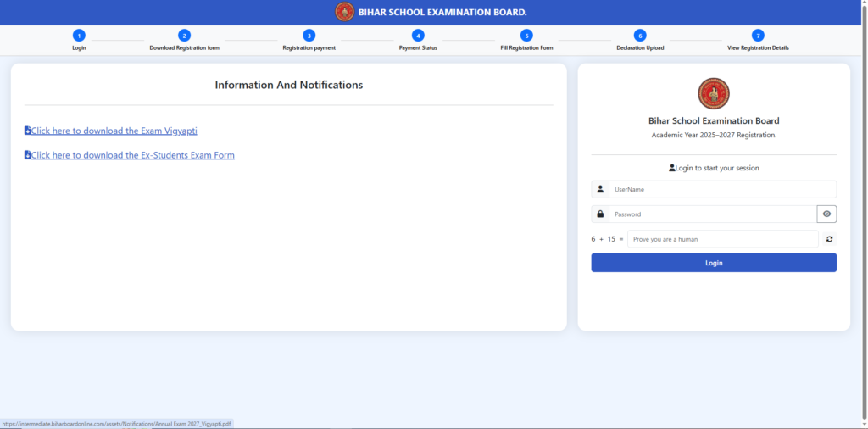This screenshot has width=868, height=429.
Task: Focus the UserName input field
Action: pyautogui.click(x=722, y=189)
